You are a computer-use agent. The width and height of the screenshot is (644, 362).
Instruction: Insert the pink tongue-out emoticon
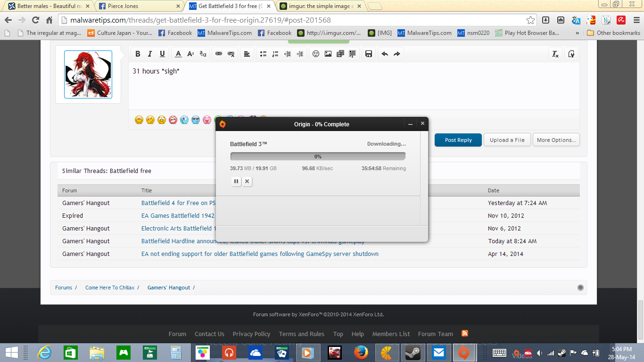tap(207, 120)
